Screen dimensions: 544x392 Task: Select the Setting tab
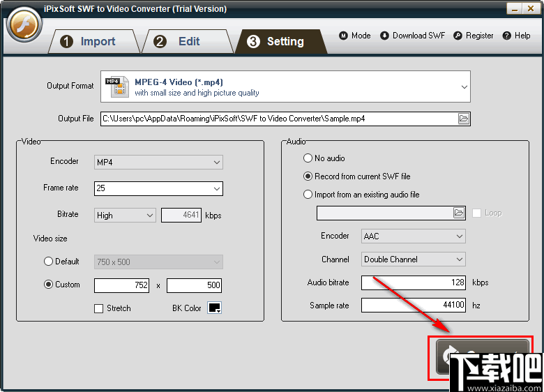[x=280, y=41]
